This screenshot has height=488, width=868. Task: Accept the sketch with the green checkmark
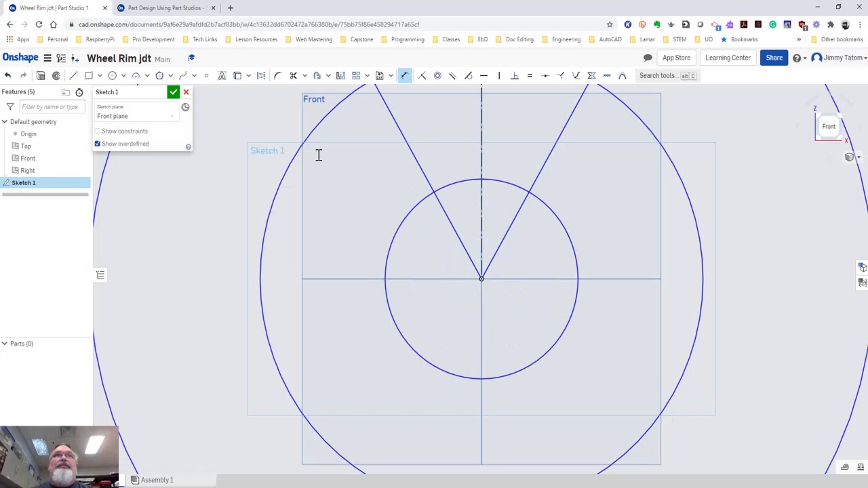click(x=174, y=91)
